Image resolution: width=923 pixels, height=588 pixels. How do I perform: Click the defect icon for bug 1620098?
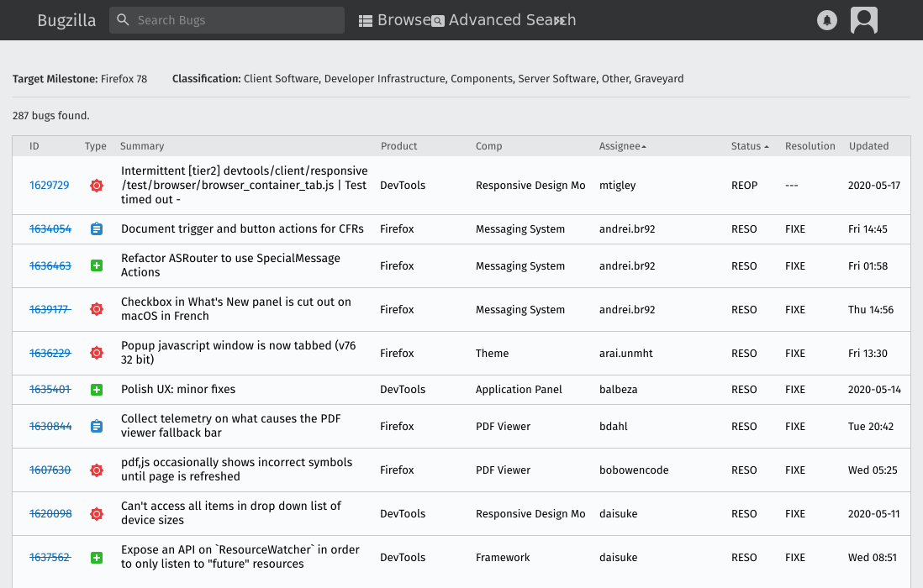pyautogui.click(x=97, y=514)
